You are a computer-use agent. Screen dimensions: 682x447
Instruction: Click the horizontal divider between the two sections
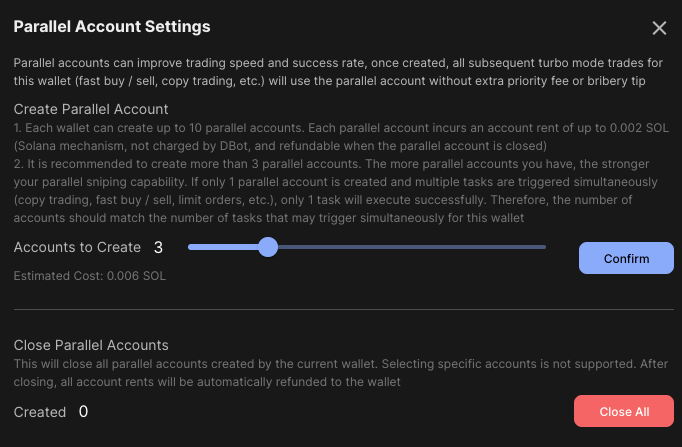point(344,310)
